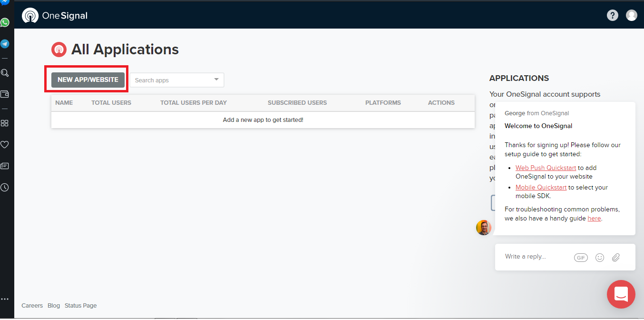Image resolution: width=644 pixels, height=320 pixels.
Task: Open history clock icon in sidebar
Action: click(x=5, y=188)
